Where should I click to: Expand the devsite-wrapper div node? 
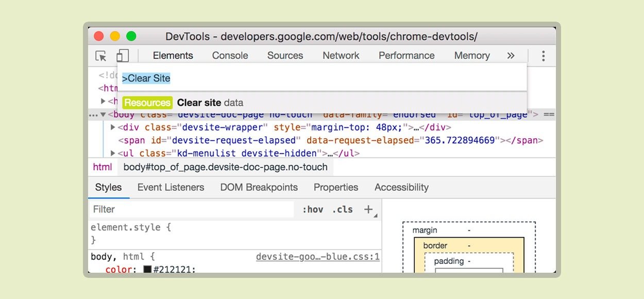point(113,127)
